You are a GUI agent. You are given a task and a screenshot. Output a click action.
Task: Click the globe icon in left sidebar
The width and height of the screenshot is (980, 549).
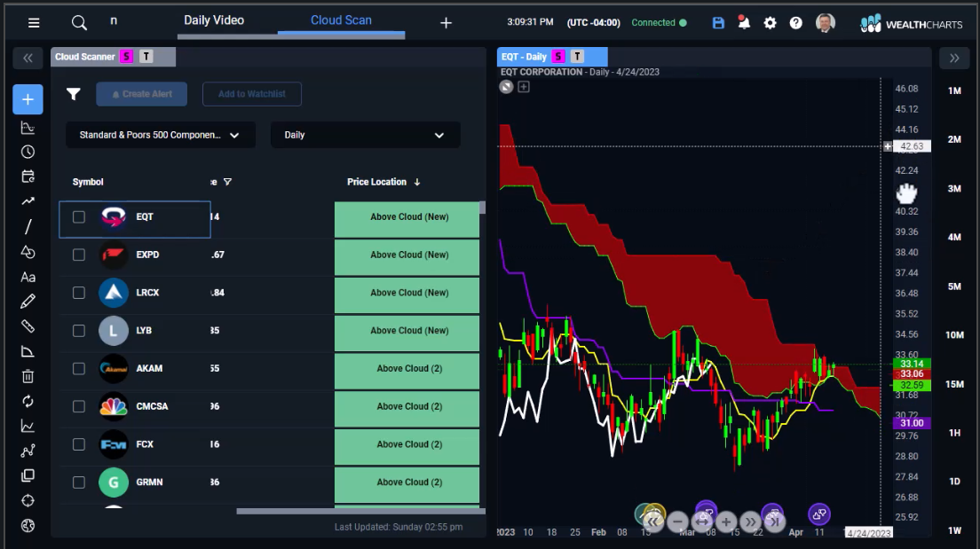point(28,525)
